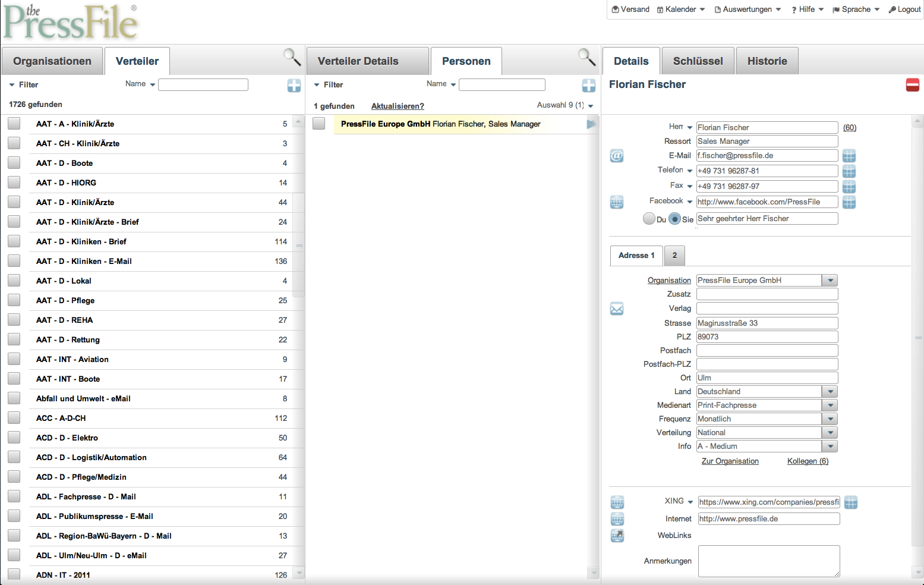This screenshot has height=585, width=924.
Task: Click grid icon next to Telefon field
Action: (x=849, y=171)
